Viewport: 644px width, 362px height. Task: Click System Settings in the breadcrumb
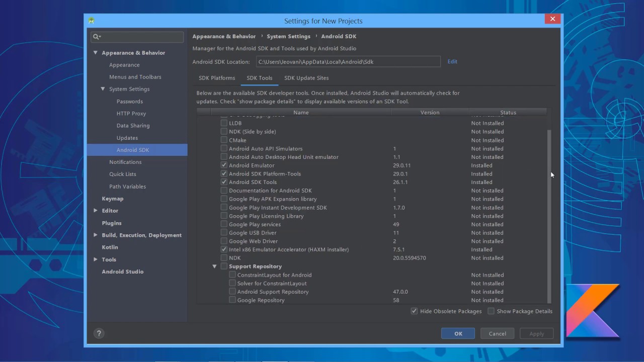288,36
